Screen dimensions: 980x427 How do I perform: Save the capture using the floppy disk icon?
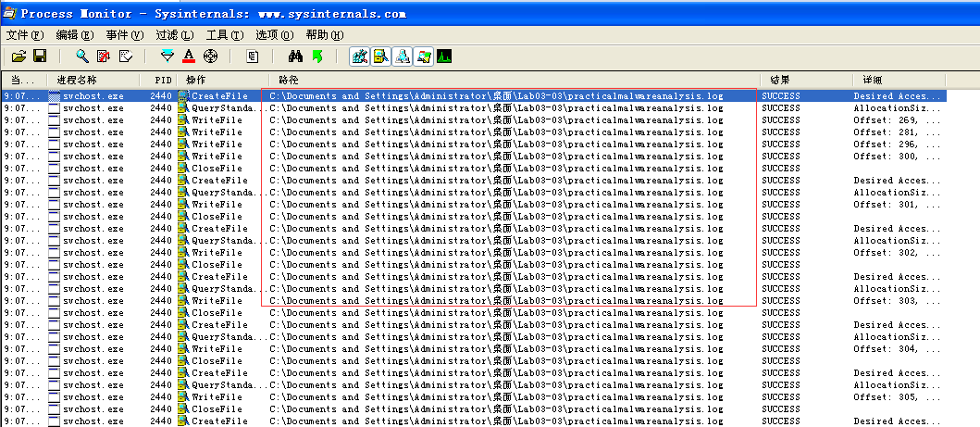point(40,57)
